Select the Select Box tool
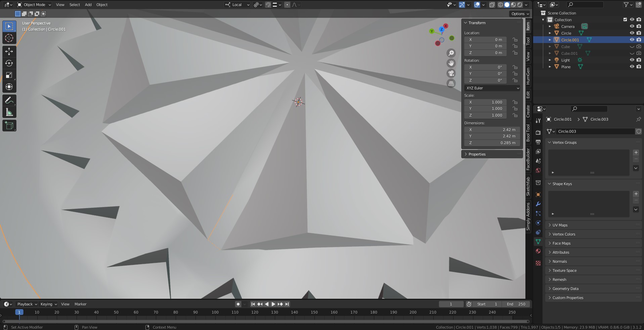Image resolution: width=644 pixels, height=330 pixels. click(x=9, y=26)
